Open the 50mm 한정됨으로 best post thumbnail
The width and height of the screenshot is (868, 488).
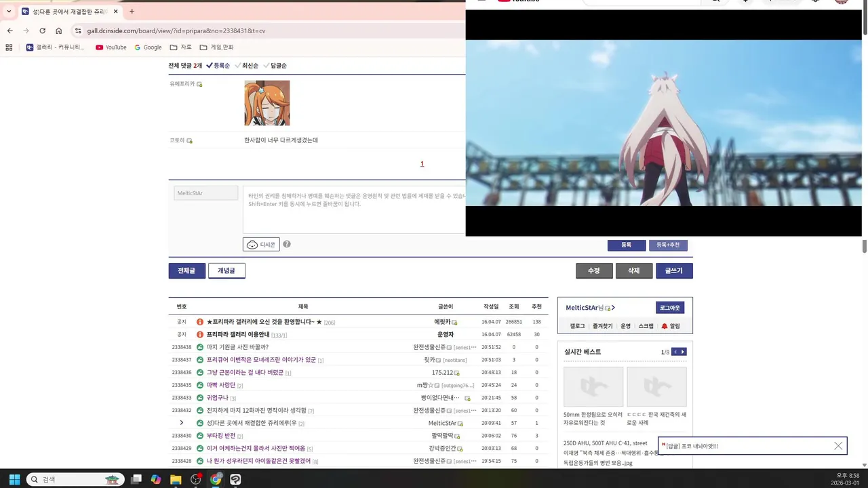click(x=593, y=387)
